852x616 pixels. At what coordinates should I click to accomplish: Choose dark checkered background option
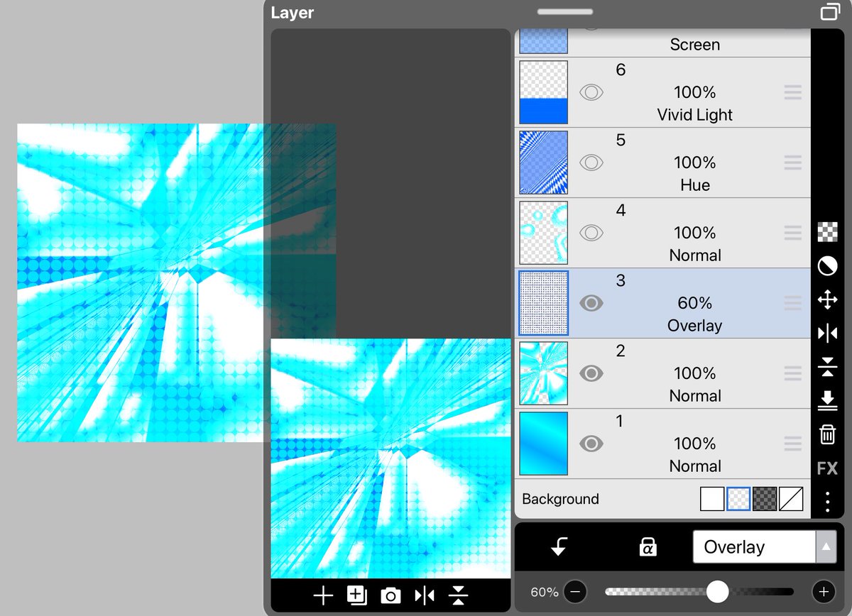coord(765,499)
